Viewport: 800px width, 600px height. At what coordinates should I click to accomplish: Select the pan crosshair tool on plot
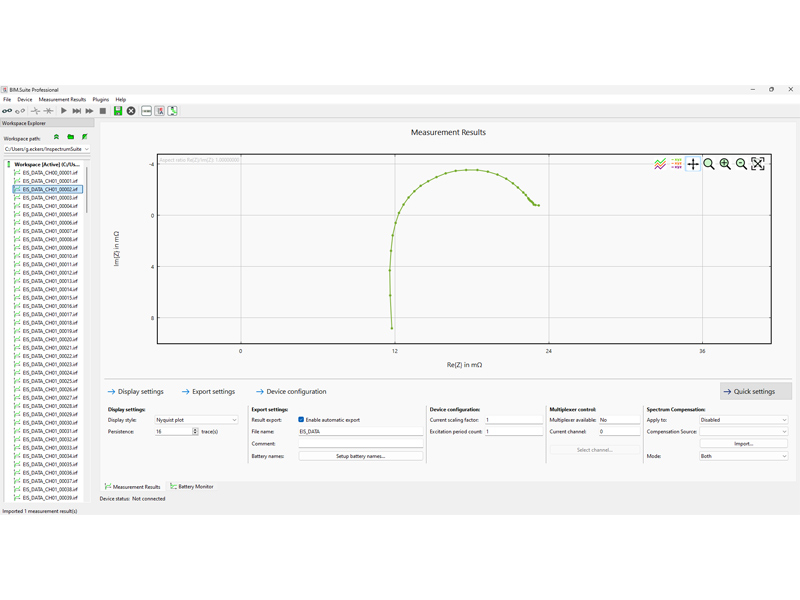pyautogui.click(x=692, y=164)
